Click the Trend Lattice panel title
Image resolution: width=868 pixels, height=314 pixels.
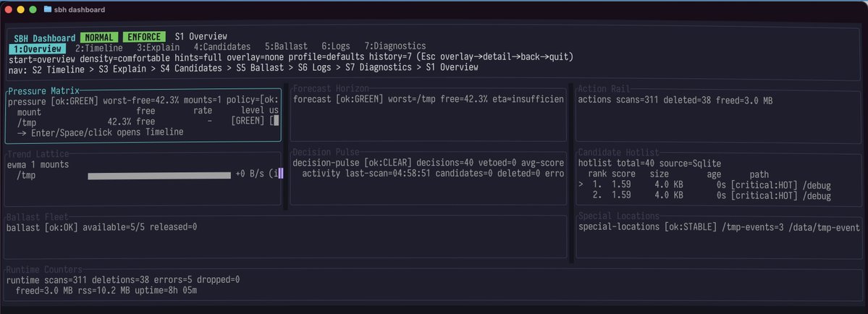point(38,154)
